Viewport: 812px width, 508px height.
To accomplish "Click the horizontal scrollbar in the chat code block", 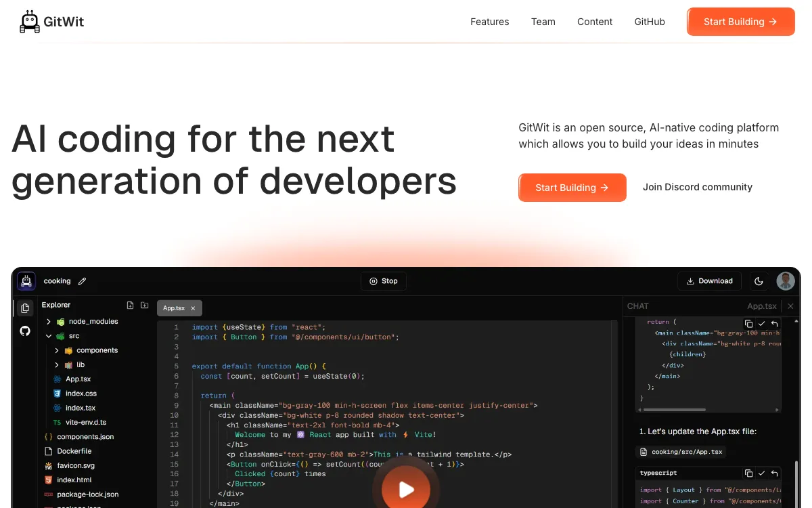I will coord(674,409).
